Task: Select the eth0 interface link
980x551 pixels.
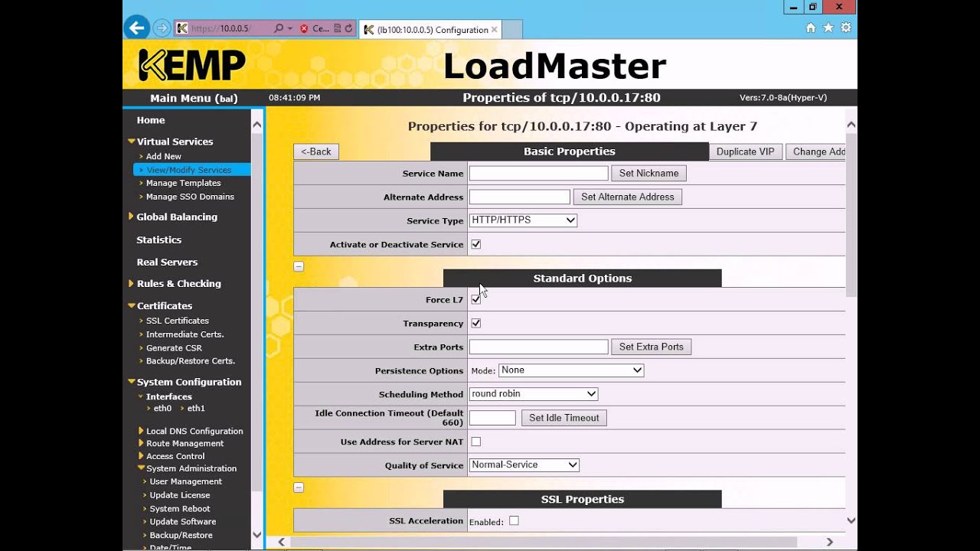Action: (x=162, y=409)
